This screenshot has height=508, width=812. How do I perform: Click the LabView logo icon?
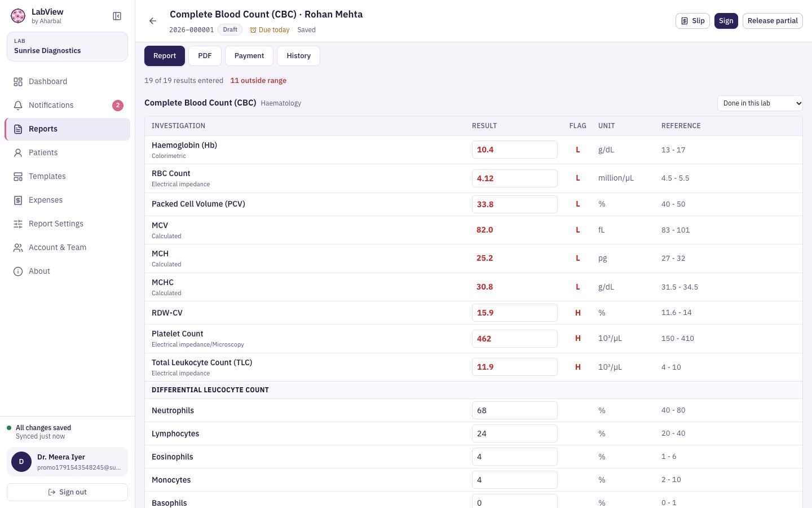pyautogui.click(x=18, y=16)
